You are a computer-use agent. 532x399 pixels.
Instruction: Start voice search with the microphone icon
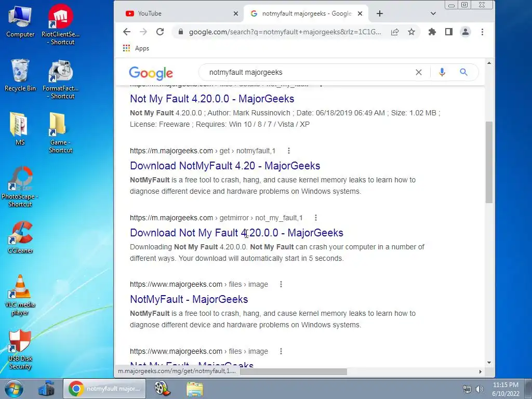coord(442,72)
